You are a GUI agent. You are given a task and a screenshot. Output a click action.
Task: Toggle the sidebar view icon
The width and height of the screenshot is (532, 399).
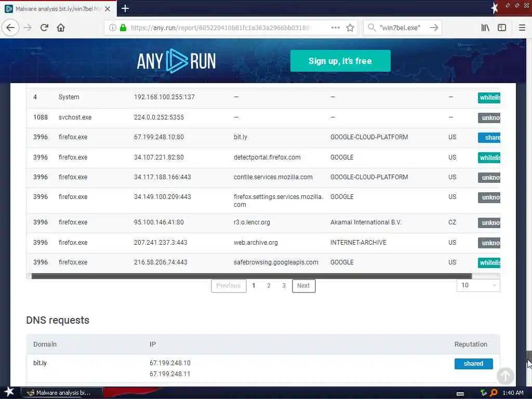[502, 28]
